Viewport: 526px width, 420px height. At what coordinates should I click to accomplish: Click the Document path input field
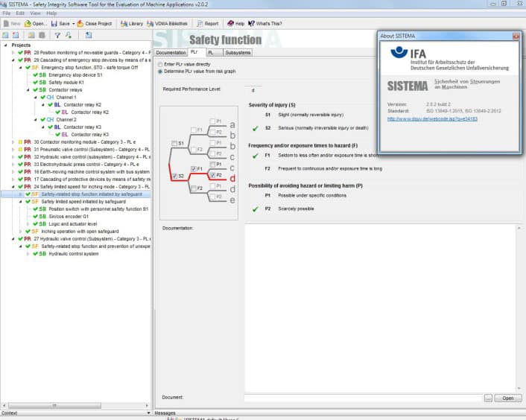[364, 398]
